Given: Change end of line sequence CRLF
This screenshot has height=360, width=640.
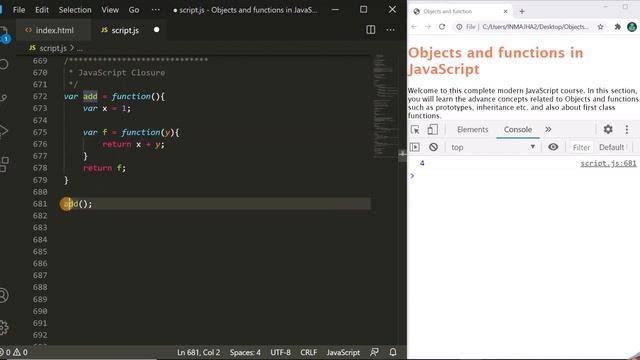Looking at the screenshot, I should pyautogui.click(x=309, y=352).
